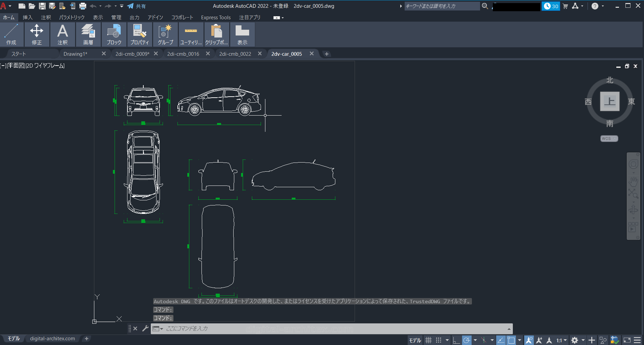Image resolution: width=644 pixels, height=345 pixels.
Task: Click the search magnifier icon in title bar
Action: [485, 6]
